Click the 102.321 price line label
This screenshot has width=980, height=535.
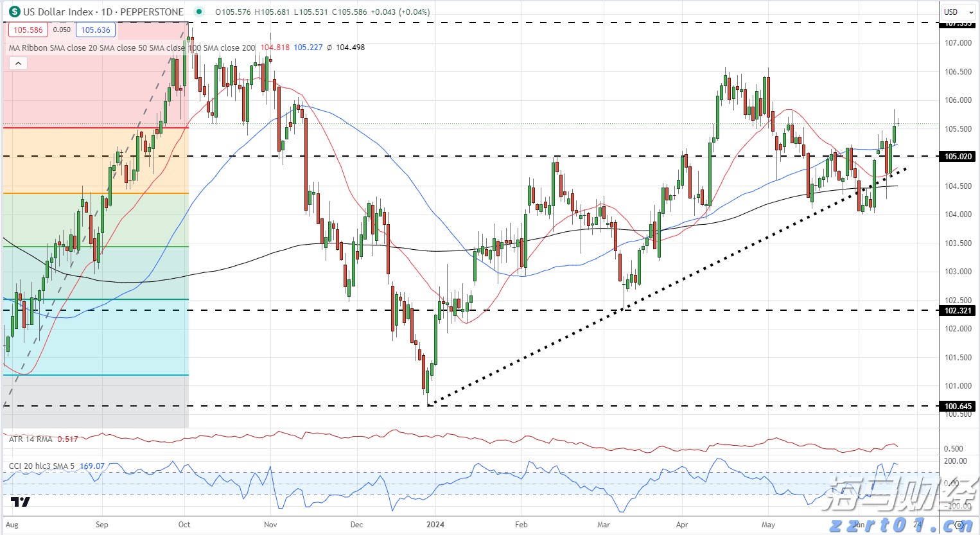point(958,310)
